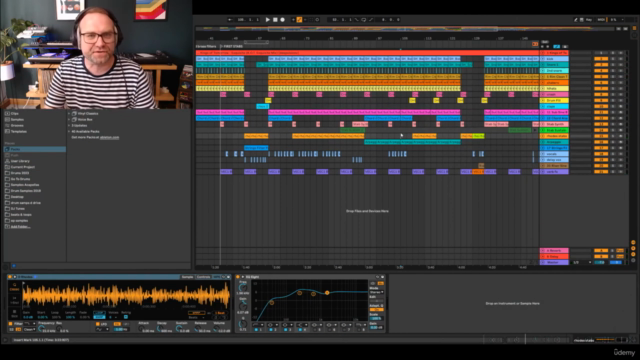Toggle EQ Eight band 4 activator
The width and height of the screenshot is (640, 360).
coord(300,329)
